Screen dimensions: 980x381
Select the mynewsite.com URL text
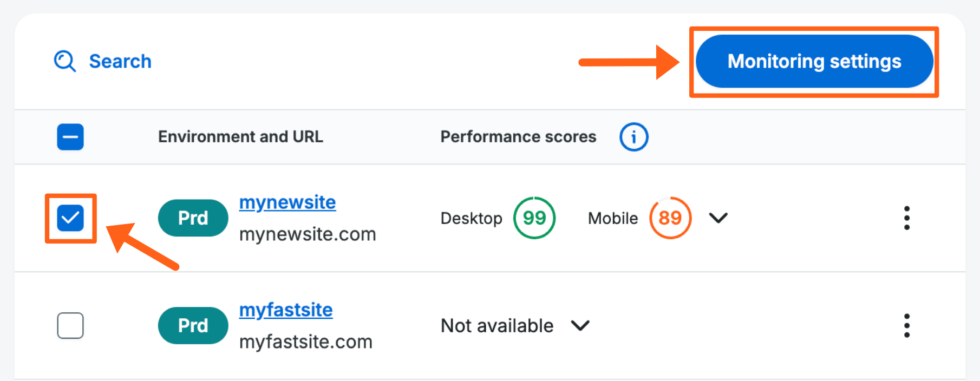307,234
